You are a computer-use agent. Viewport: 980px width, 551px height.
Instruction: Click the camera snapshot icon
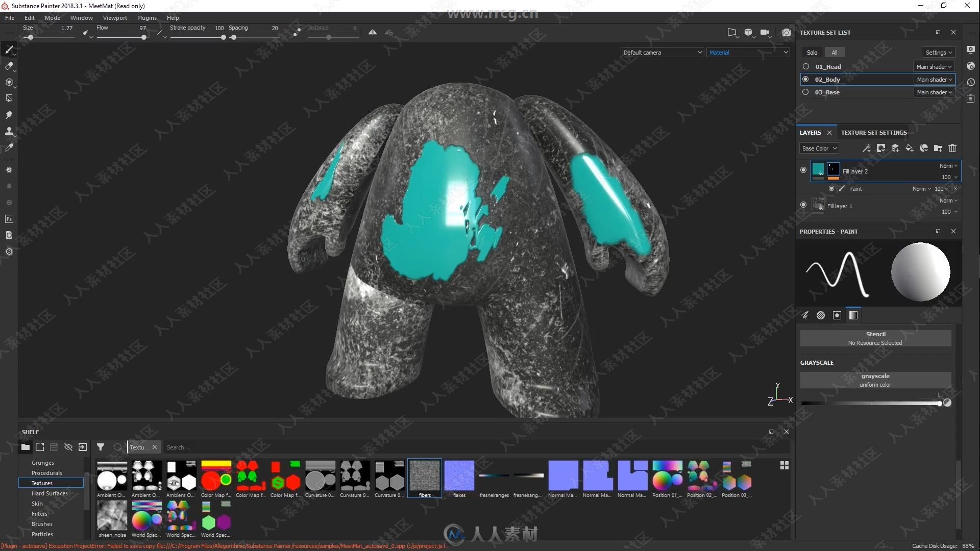(x=786, y=32)
